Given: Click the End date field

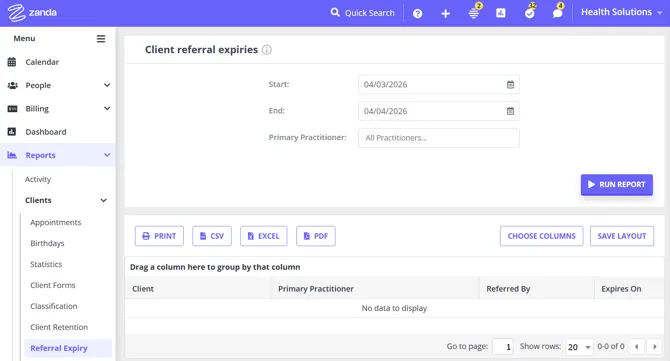Looking at the screenshot, I should click(439, 111).
